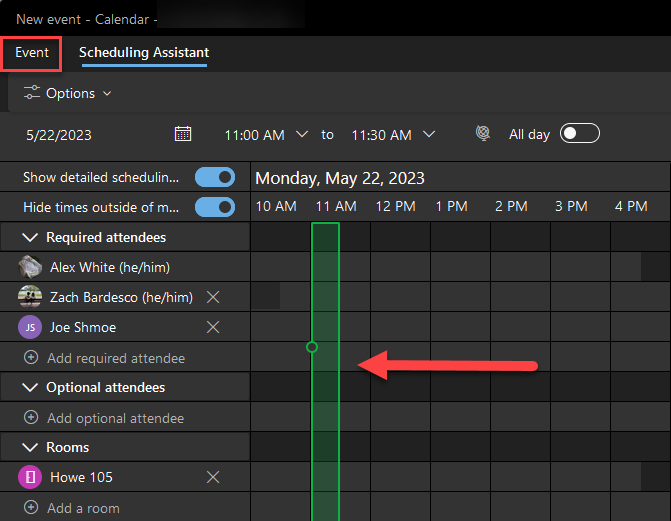This screenshot has height=521, width=671.
Task: Click the time zone globe icon
Action: tap(483, 133)
